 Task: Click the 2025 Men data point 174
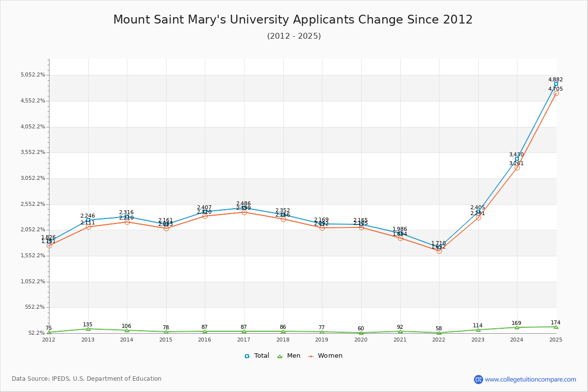556,327
